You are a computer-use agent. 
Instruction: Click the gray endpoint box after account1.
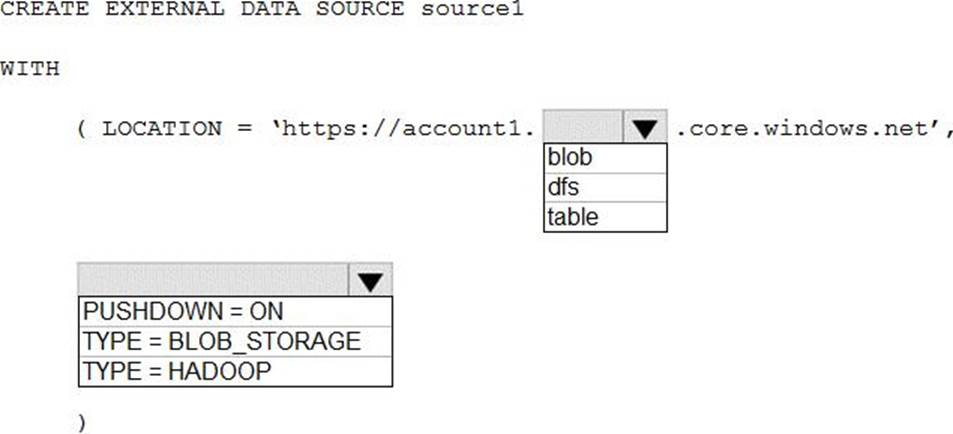pyautogui.click(x=583, y=128)
